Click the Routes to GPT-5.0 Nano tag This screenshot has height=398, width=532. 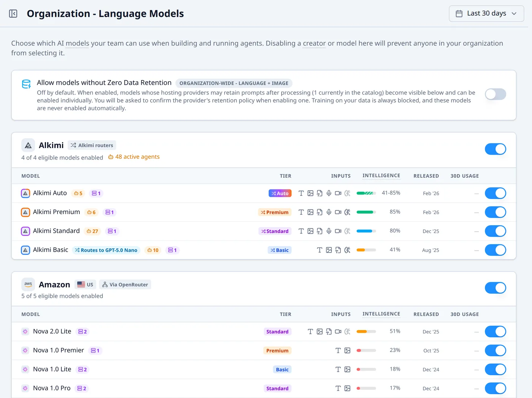(x=106, y=250)
